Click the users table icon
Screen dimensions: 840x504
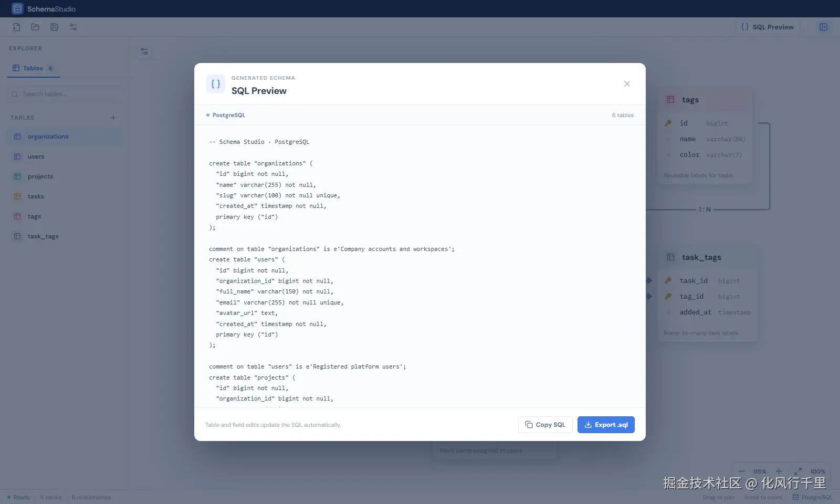tap(17, 156)
